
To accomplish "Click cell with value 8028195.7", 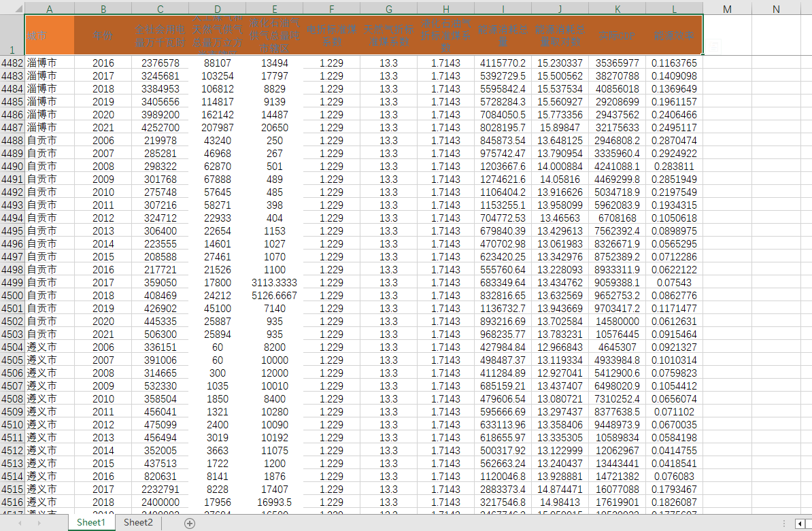I will [x=503, y=127].
